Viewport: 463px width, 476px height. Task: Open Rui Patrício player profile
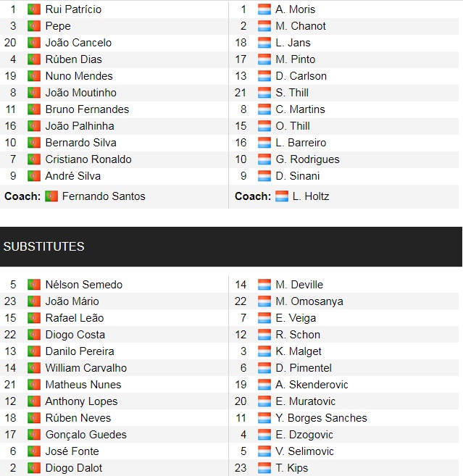(x=73, y=9)
